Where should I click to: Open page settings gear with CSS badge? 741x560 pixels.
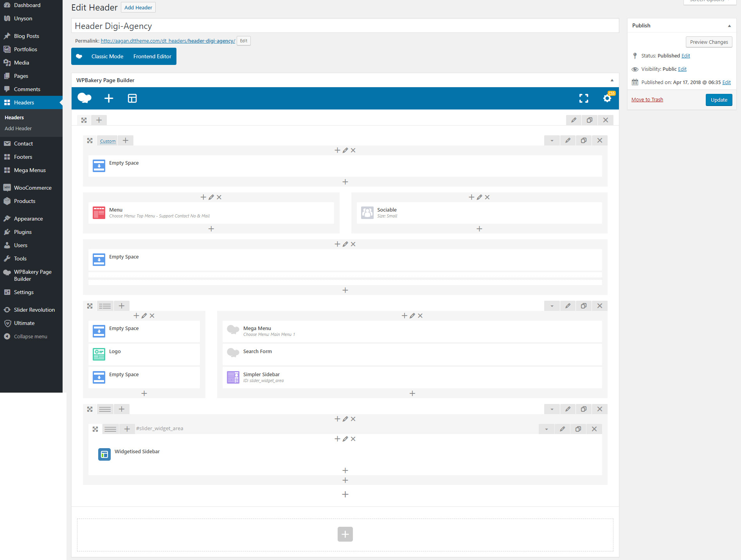[x=607, y=98]
